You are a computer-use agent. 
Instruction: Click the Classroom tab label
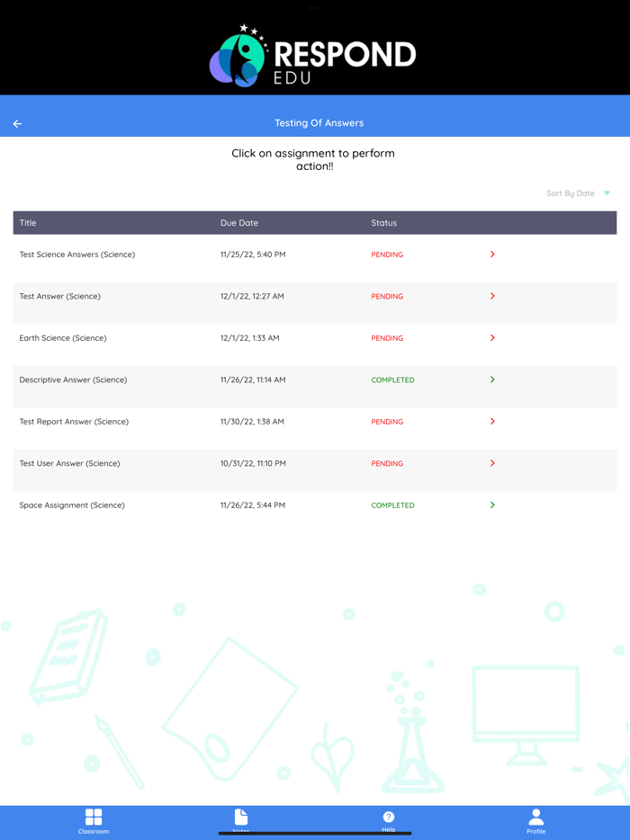click(94, 831)
